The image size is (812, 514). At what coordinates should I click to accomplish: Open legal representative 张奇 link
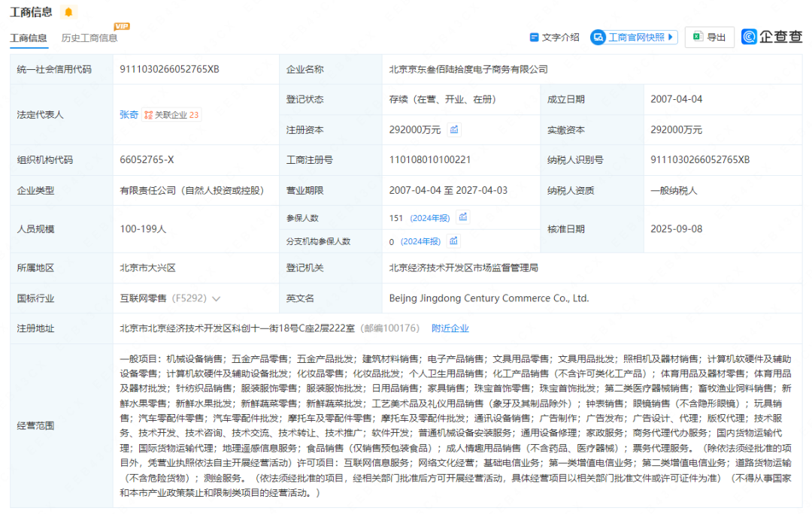pyautogui.click(x=129, y=115)
